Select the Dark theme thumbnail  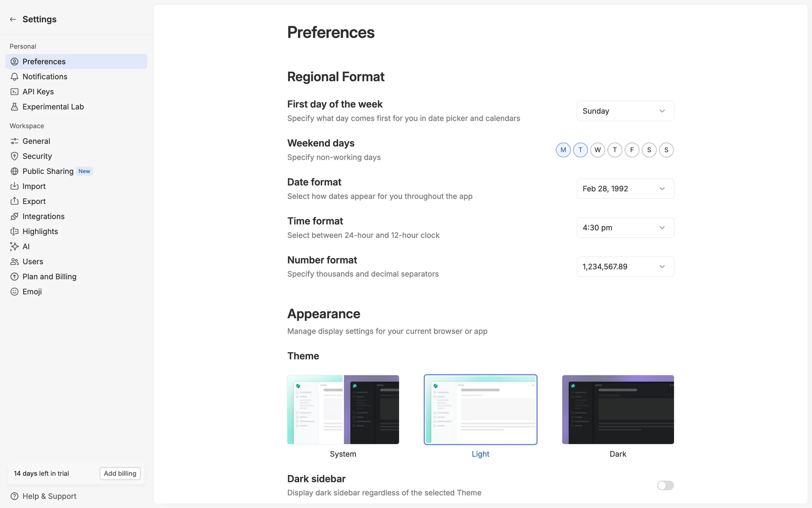pos(617,409)
